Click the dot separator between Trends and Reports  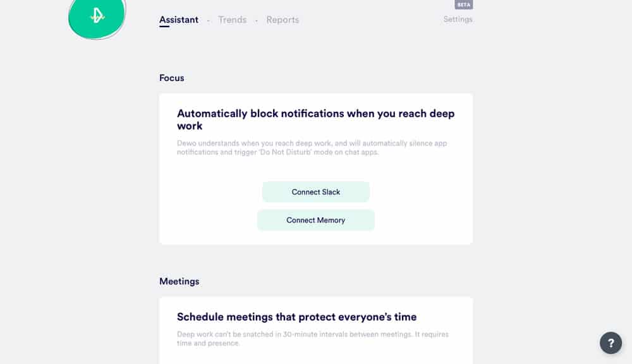(257, 20)
